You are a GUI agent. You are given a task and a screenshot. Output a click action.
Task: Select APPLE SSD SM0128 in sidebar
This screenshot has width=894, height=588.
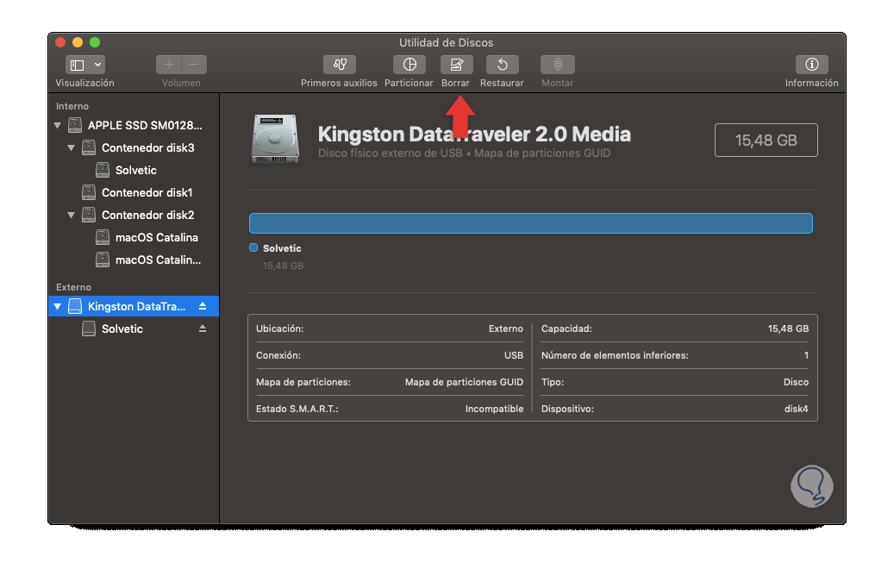(x=134, y=126)
